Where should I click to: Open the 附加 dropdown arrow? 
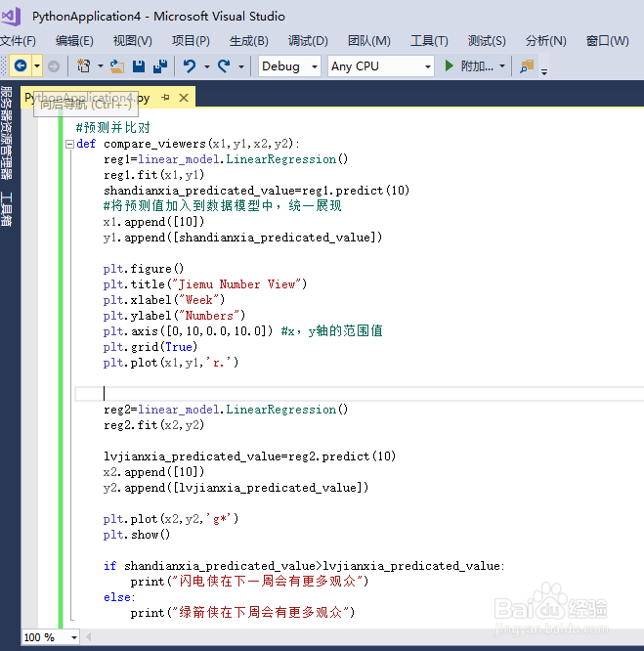point(502,66)
